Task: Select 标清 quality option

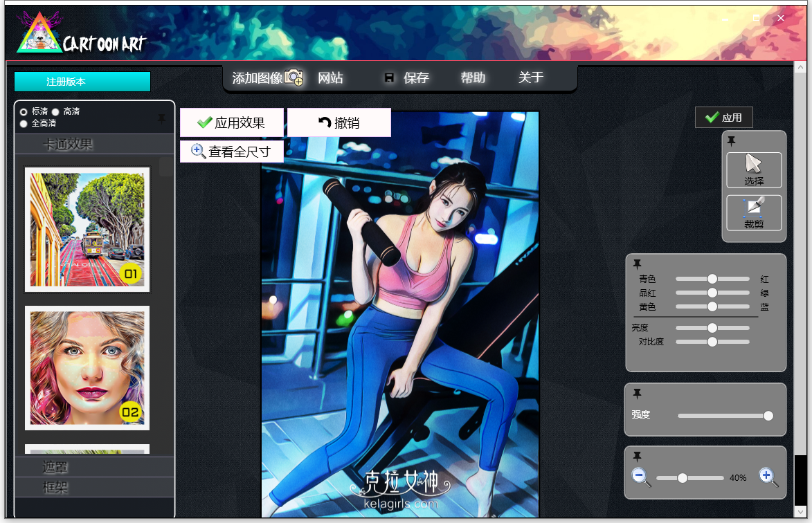Action: 24,112
